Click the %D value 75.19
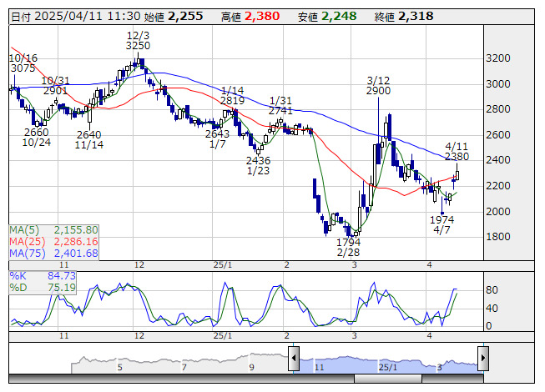Viewport: 545px width, 392px height. click(x=62, y=288)
